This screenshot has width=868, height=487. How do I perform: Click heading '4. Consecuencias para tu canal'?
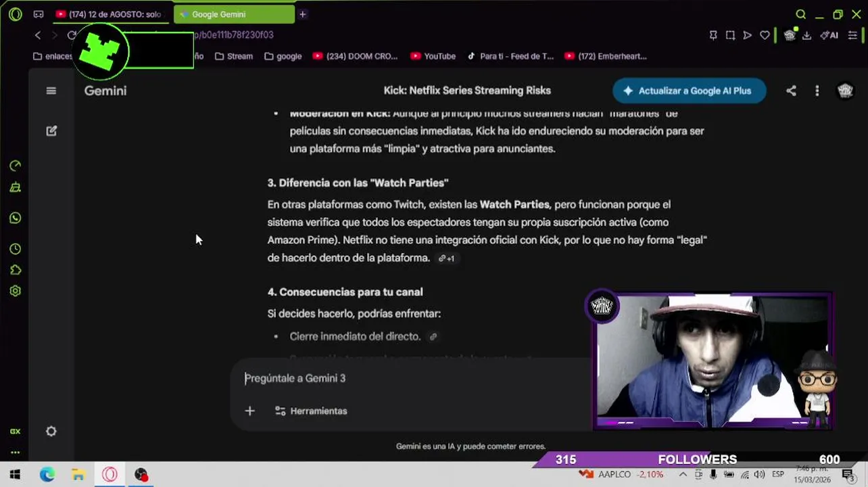coord(345,292)
